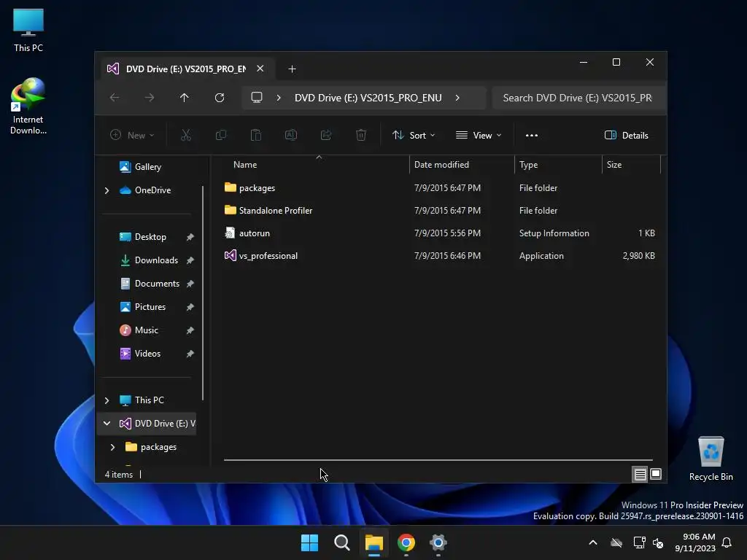Viewport: 747px width, 560px height.
Task: Sort by the Size column header
Action: (x=614, y=165)
